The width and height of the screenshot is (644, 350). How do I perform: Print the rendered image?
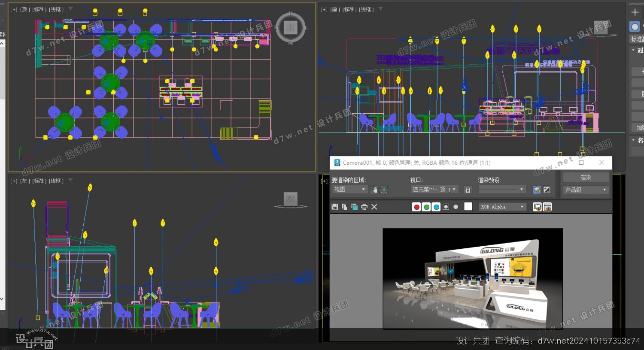tap(364, 207)
